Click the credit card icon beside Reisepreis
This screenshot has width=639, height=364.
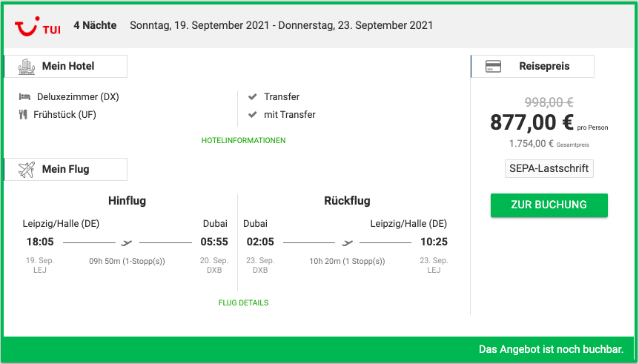click(493, 66)
